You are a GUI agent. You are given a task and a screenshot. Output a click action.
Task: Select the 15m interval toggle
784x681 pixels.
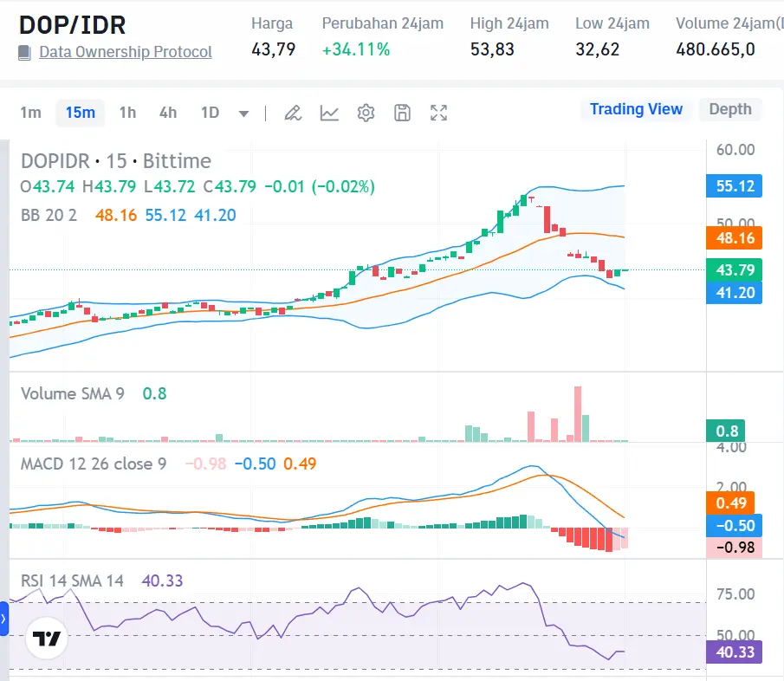(x=80, y=113)
